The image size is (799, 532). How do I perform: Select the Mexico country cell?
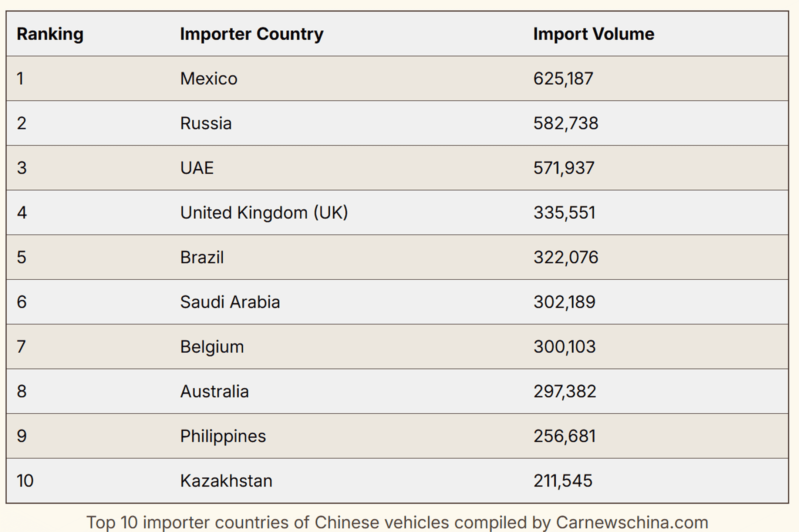[x=209, y=78]
